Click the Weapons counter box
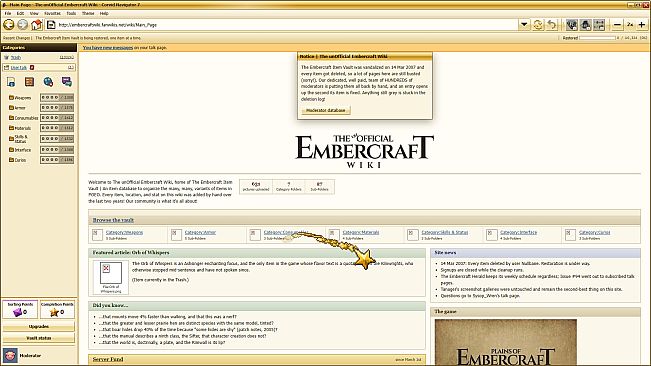The height and width of the screenshot is (366, 651). click(57, 98)
